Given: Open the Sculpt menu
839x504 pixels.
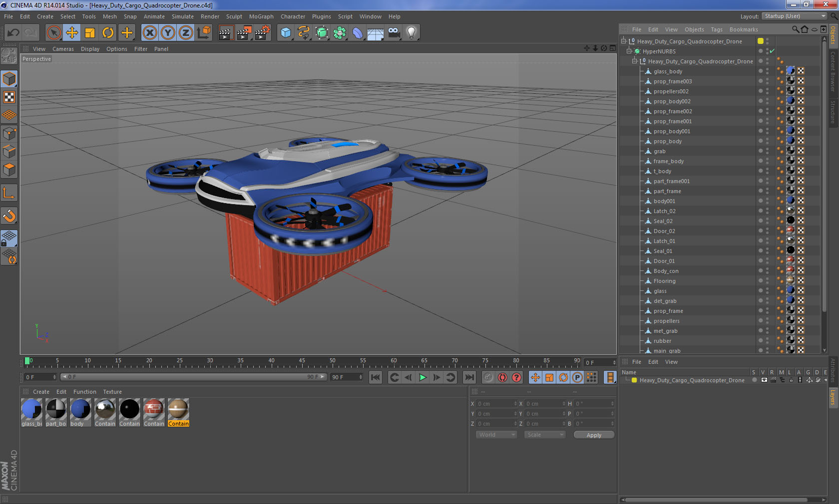Looking at the screenshot, I should (x=234, y=16).
